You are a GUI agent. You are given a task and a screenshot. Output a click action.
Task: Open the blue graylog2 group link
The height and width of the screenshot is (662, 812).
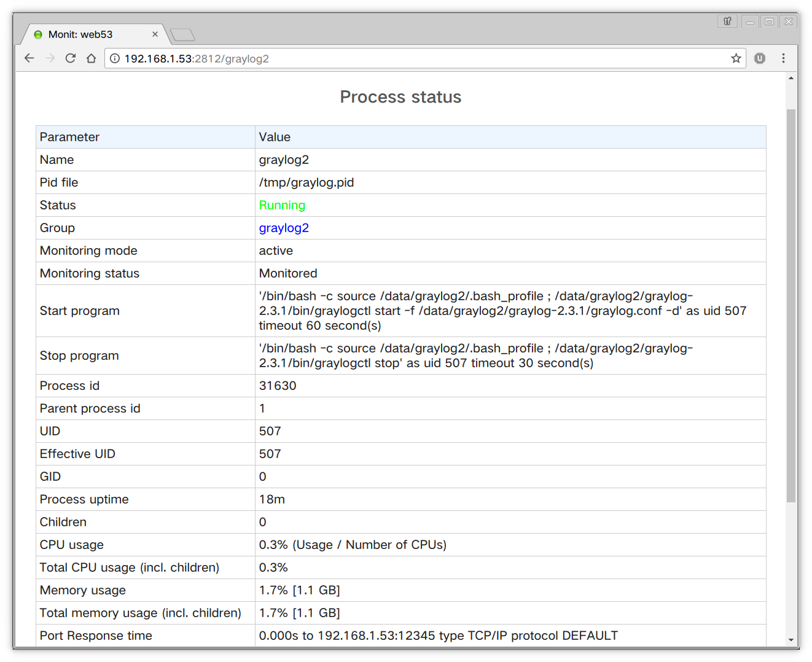click(x=284, y=228)
